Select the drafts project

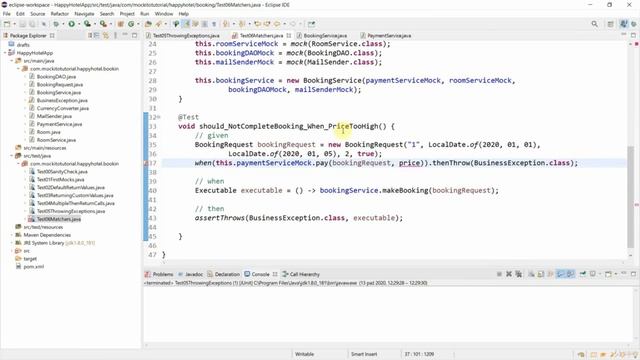[x=23, y=45]
